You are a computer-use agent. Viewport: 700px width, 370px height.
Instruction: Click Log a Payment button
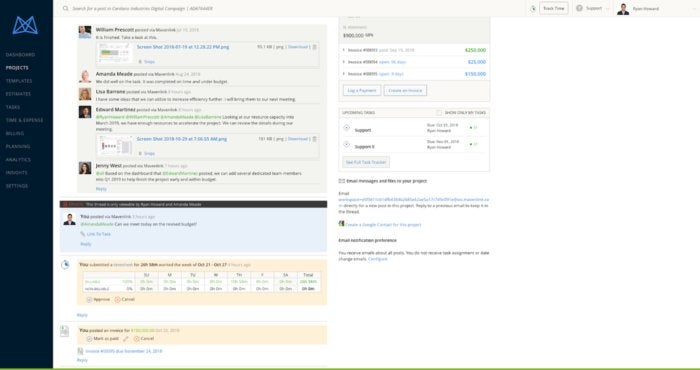(362, 91)
